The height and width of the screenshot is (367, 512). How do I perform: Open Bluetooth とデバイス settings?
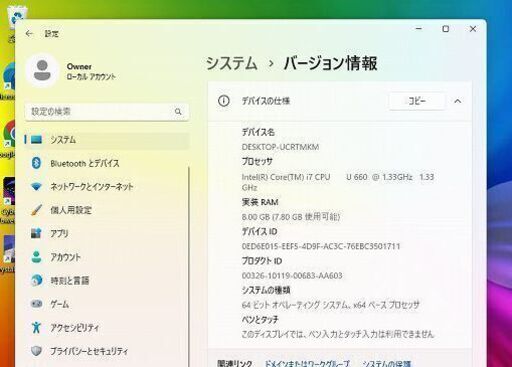coord(107,163)
